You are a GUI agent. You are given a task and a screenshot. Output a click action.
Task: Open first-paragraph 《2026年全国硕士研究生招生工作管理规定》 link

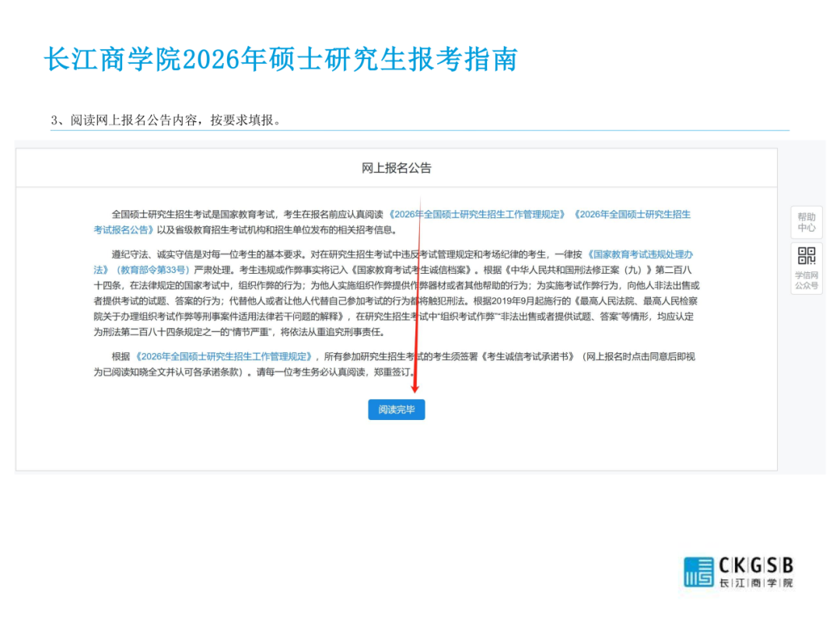[x=478, y=214]
